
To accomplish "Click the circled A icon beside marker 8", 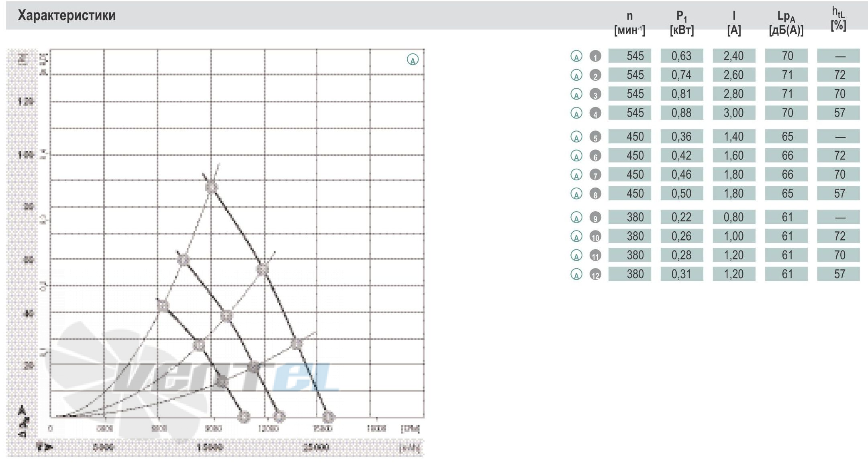I will click(x=576, y=194).
